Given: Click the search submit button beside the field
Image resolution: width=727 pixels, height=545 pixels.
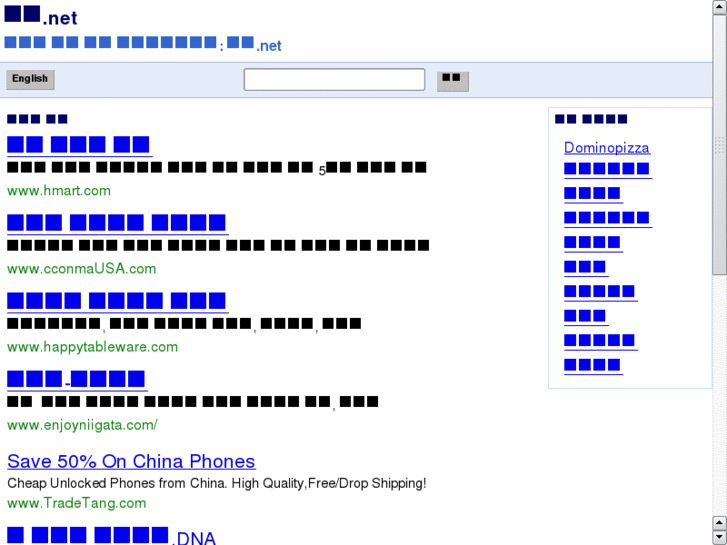Looking at the screenshot, I should (x=453, y=81).
